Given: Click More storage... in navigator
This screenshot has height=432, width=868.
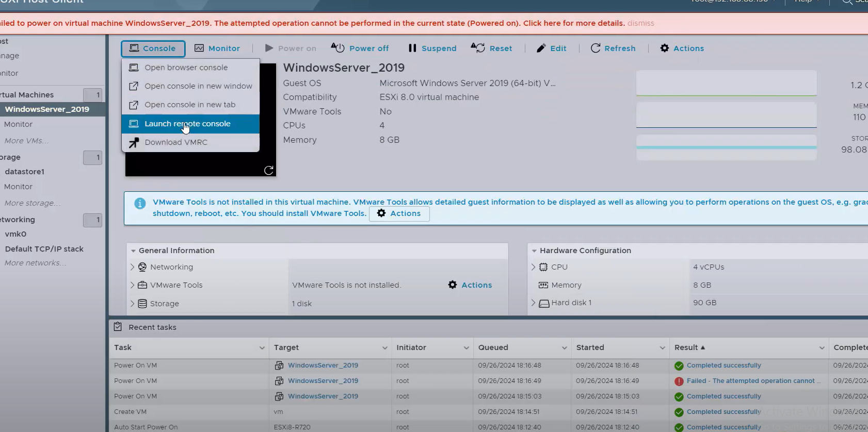Looking at the screenshot, I should pyautogui.click(x=33, y=203).
